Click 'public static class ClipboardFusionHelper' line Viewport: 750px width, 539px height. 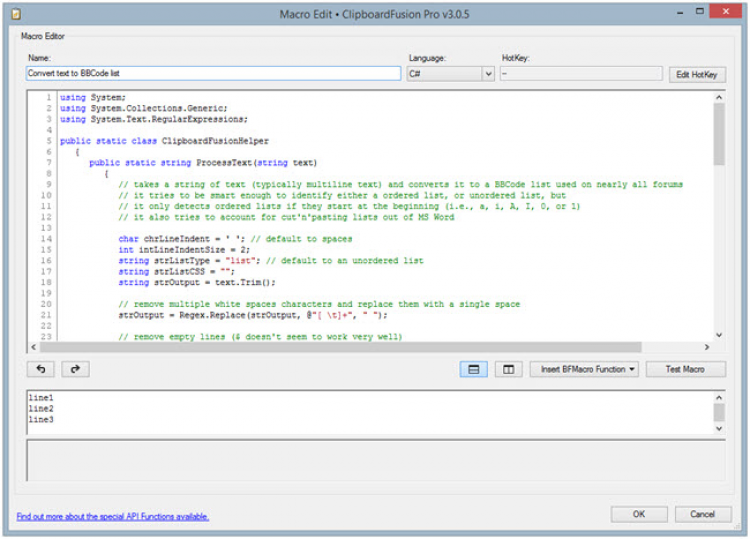(164, 141)
